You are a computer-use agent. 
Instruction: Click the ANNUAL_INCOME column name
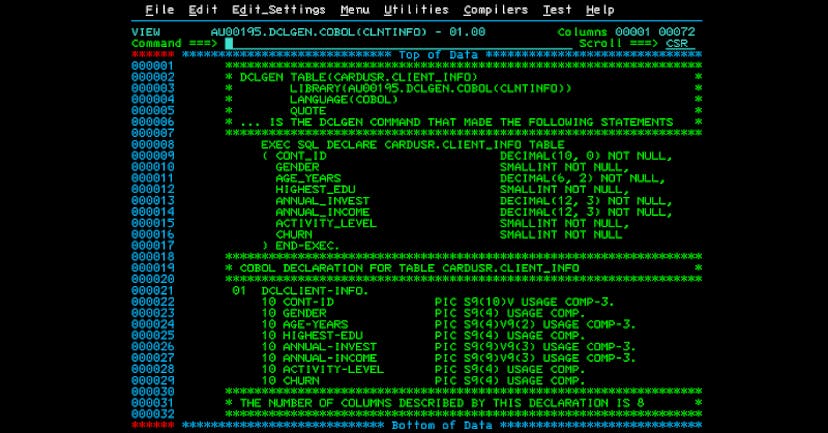[323, 212]
